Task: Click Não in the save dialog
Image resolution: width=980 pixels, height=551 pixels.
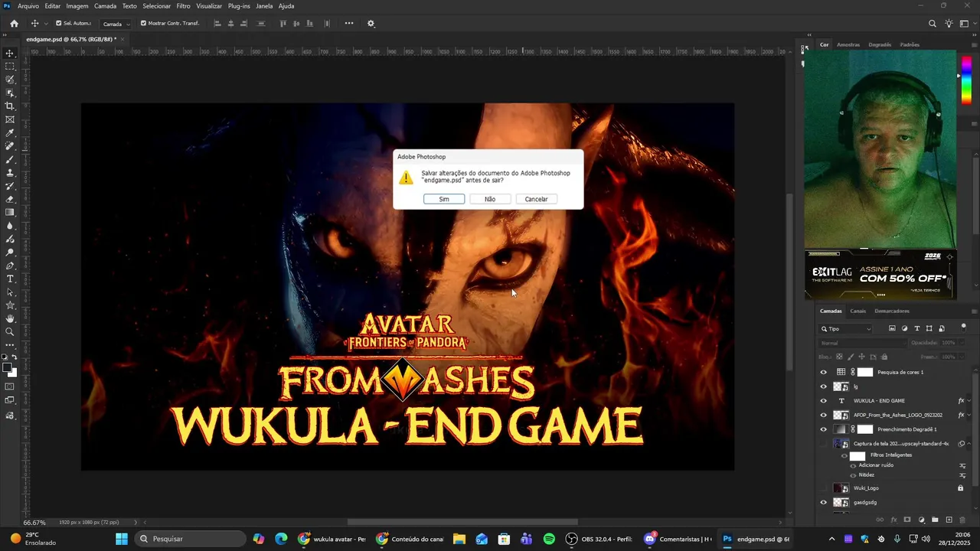Action: [x=490, y=199]
